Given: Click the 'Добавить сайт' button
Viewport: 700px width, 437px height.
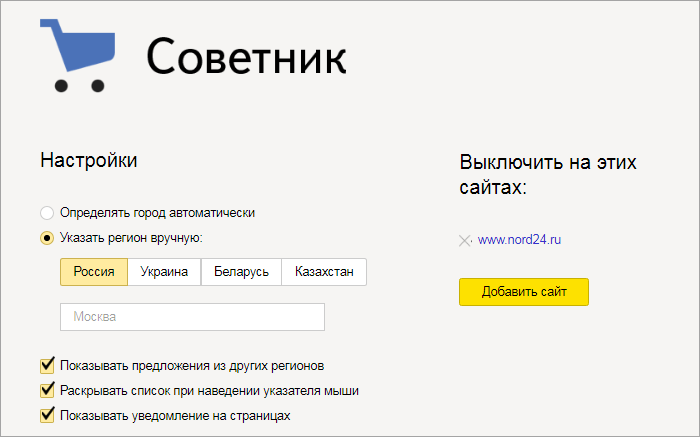Looking at the screenshot, I should pyautogui.click(x=524, y=292).
